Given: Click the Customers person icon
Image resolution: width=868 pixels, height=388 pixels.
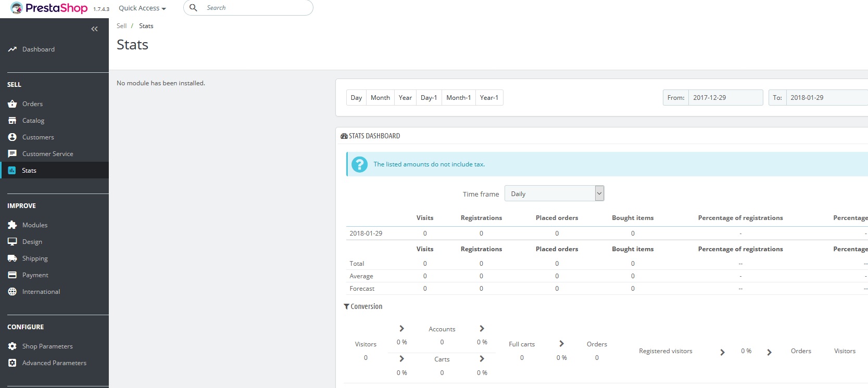Looking at the screenshot, I should click(x=12, y=137).
